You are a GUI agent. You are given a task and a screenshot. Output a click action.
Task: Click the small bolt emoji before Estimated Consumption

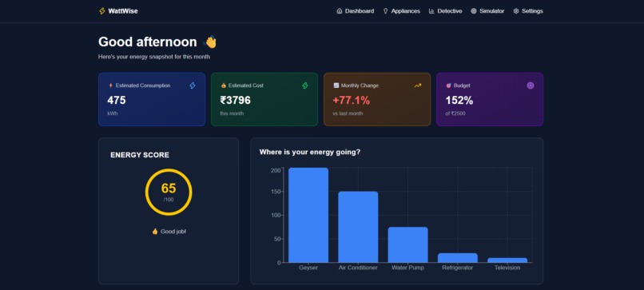pyautogui.click(x=110, y=85)
